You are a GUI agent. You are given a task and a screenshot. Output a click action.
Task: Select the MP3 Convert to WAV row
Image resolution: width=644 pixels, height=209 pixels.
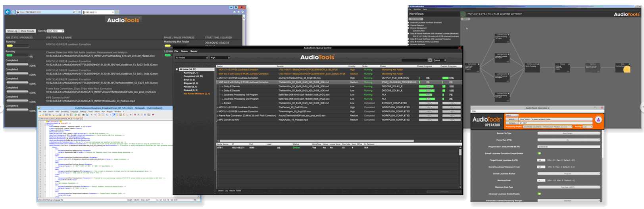point(338,120)
